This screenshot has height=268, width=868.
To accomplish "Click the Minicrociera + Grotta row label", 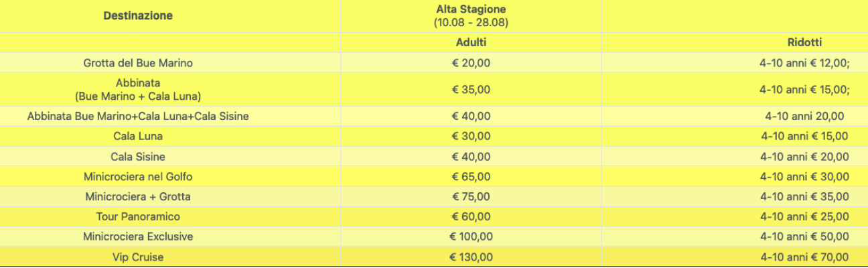I will point(138,197).
